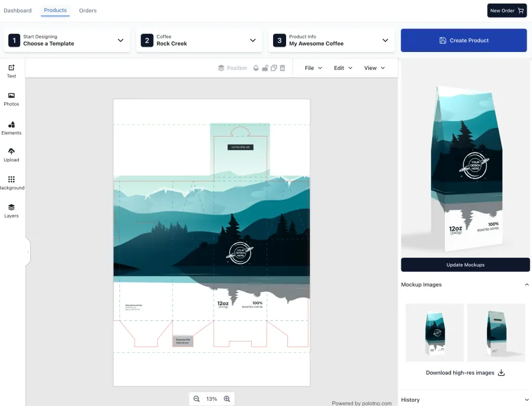Select the first mockup image thumbnail
The image size is (532, 406).
[x=434, y=332]
